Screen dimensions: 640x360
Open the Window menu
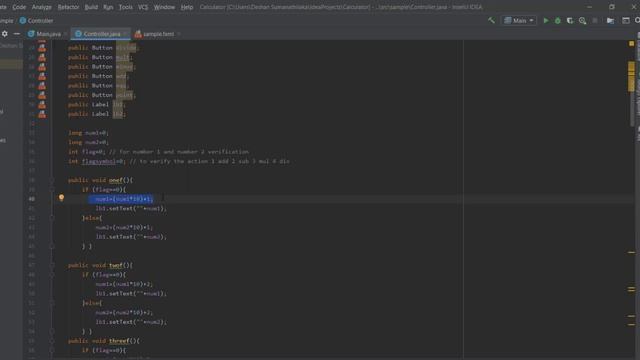tap(164, 7)
